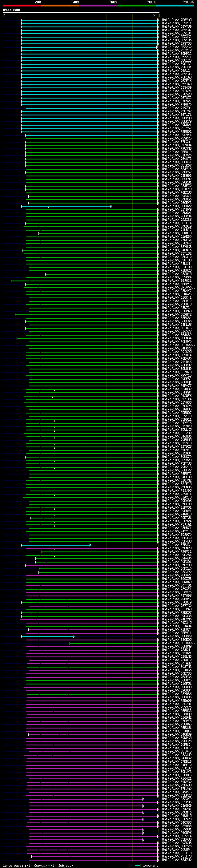Screen dimensions: 197x868
Task: Open hit UniRef100_Q3S2I1
Action: [177, 23]
